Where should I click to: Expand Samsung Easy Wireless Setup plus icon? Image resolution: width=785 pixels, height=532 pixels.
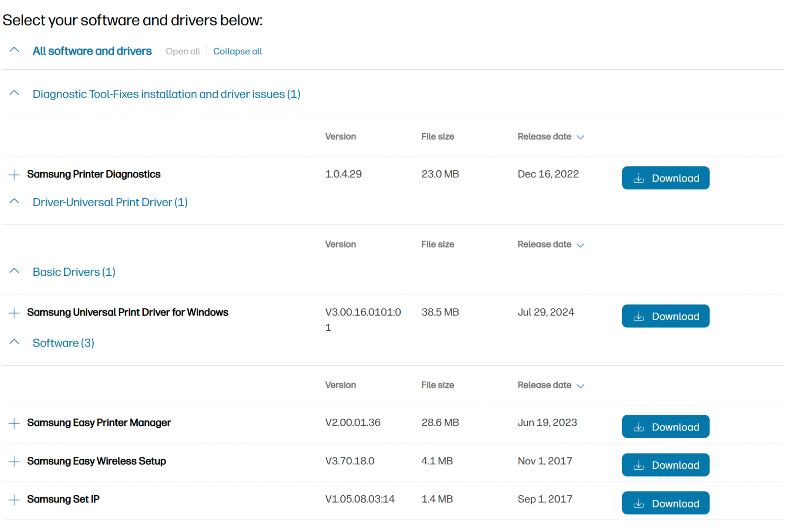[x=14, y=462]
